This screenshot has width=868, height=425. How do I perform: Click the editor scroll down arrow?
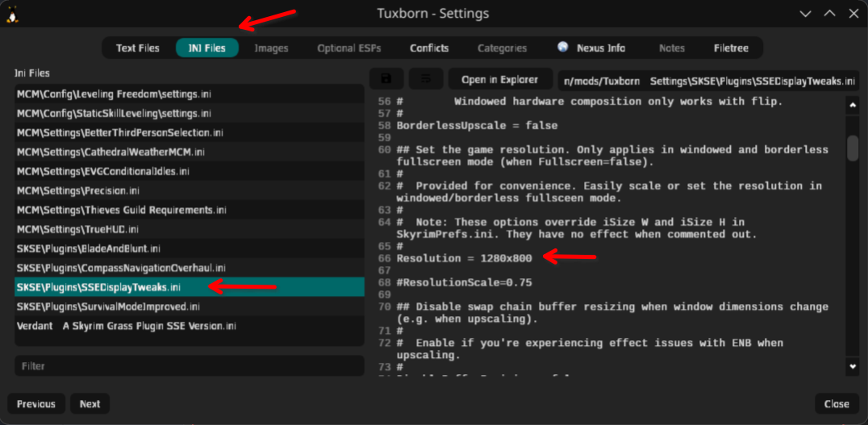point(853,366)
